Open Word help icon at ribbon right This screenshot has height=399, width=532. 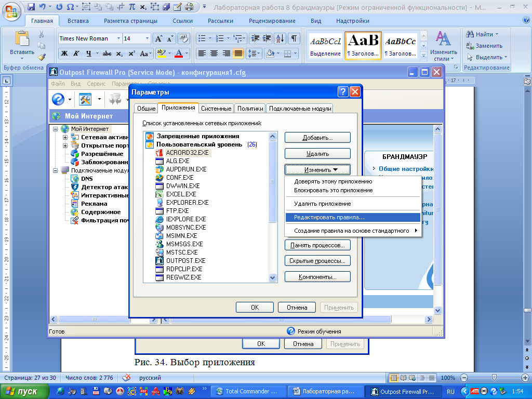click(x=526, y=20)
